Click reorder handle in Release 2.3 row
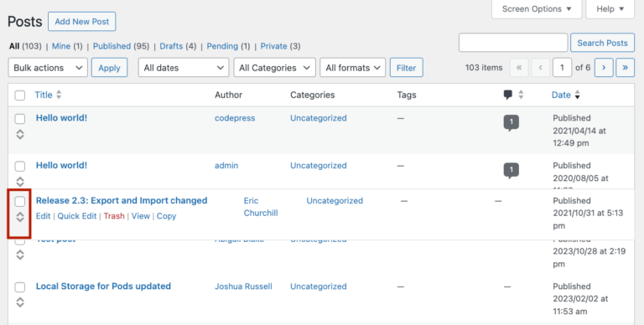The height and width of the screenshot is (325, 644). click(x=20, y=217)
